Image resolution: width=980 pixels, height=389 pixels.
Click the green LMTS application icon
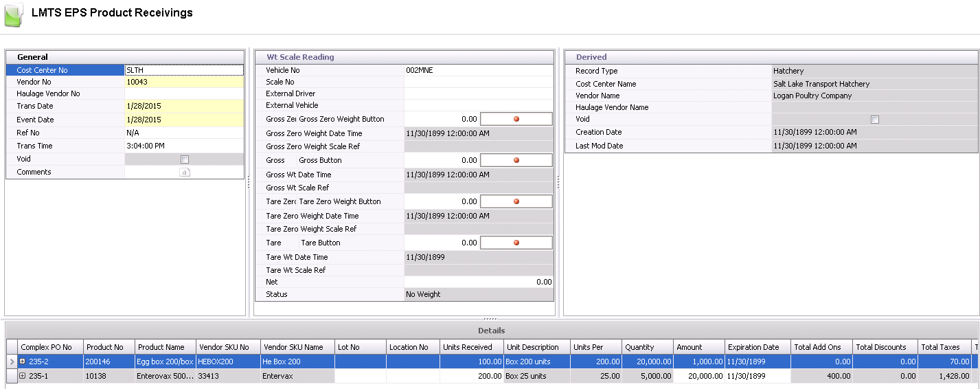point(13,14)
